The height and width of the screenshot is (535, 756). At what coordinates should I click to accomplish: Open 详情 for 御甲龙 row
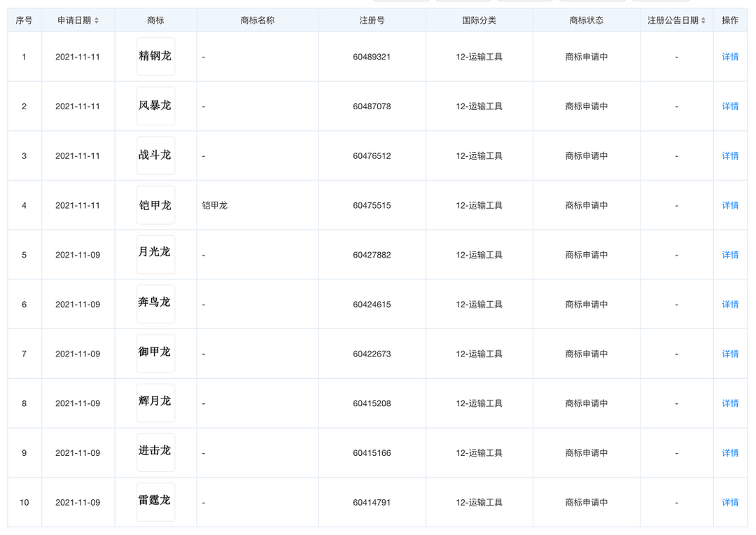tap(730, 354)
